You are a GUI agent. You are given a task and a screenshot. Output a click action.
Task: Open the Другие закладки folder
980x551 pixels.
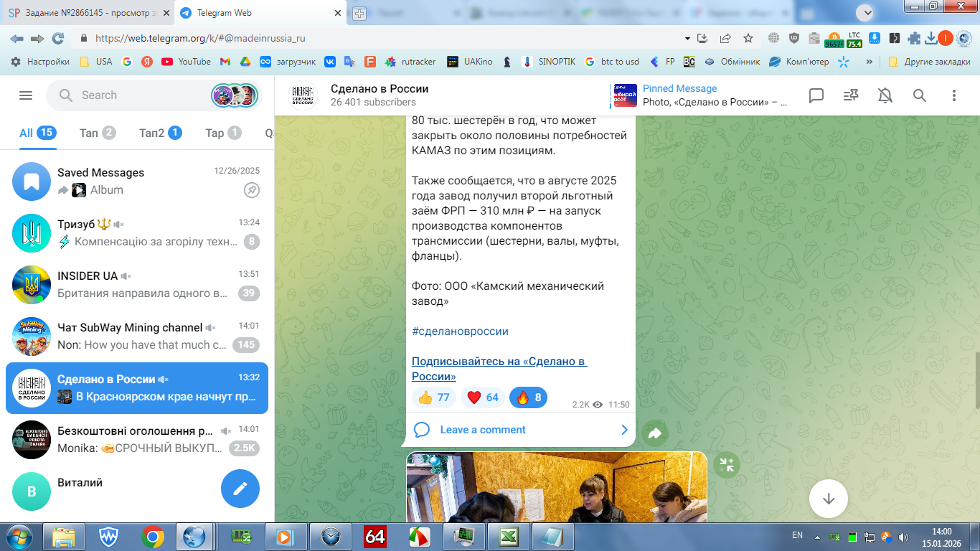tap(928, 62)
